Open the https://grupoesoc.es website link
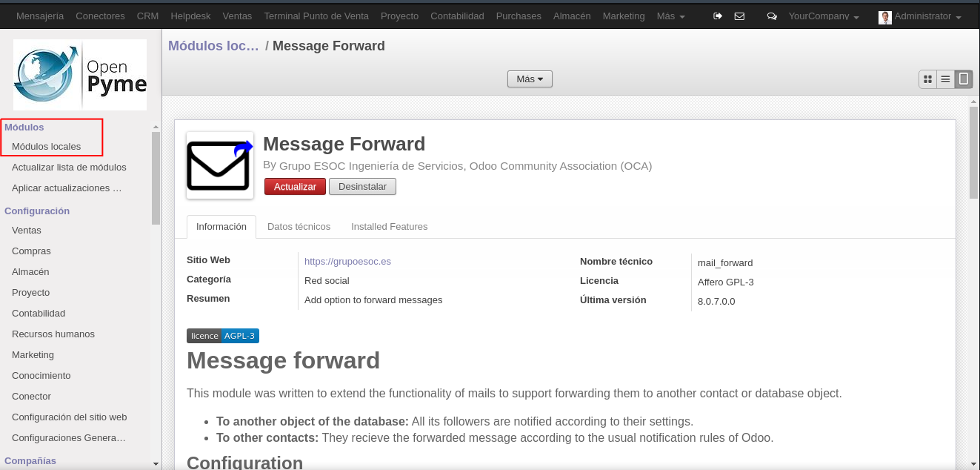 pyautogui.click(x=347, y=262)
